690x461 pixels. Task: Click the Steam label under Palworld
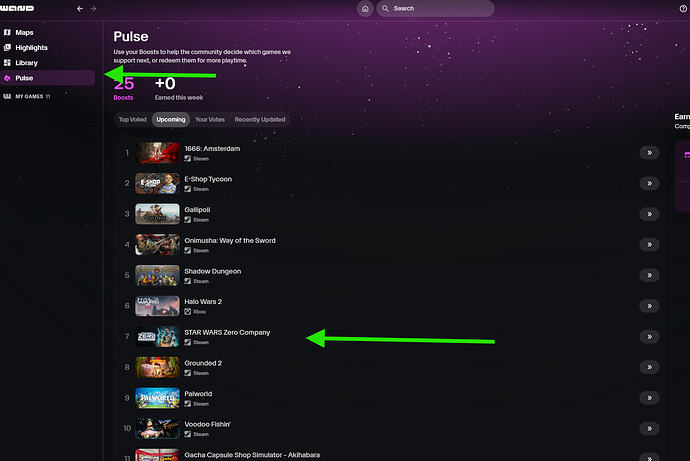click(x=201, y=404)
